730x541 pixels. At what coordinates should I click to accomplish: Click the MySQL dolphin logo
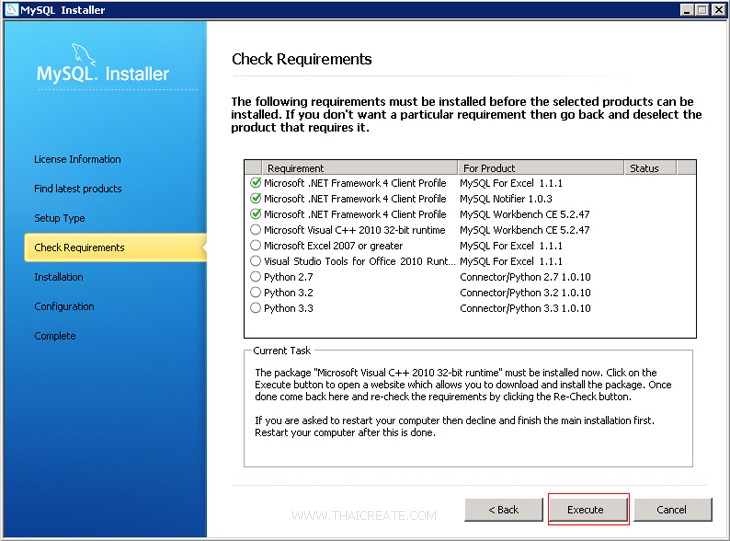coord(84,54)
